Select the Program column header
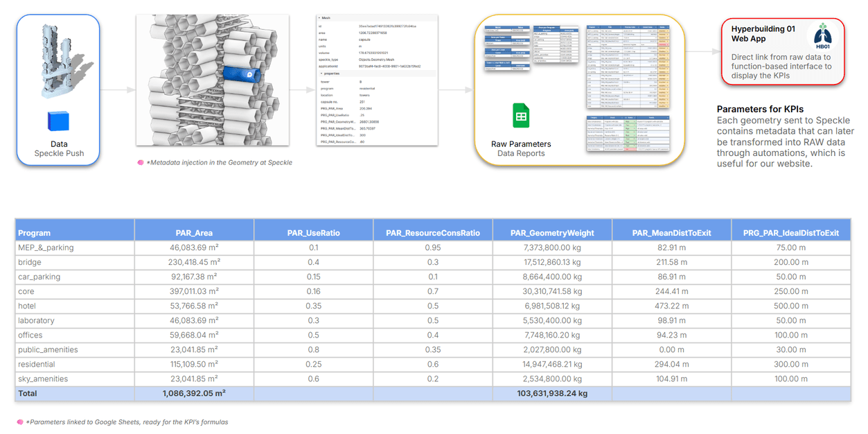 tap(75, 233)
